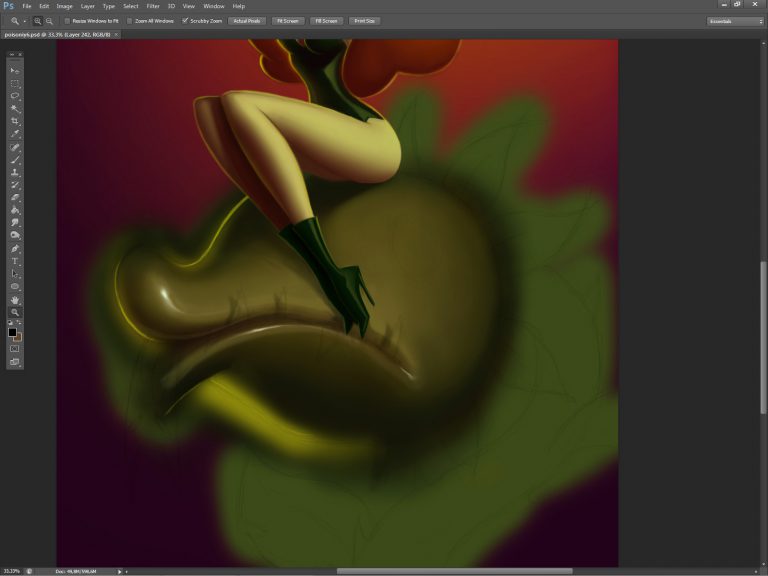Screen dimensions: 768x576
Task: Click the Fit Screen button
Action: pyautogui.click(x=288, y=21)
